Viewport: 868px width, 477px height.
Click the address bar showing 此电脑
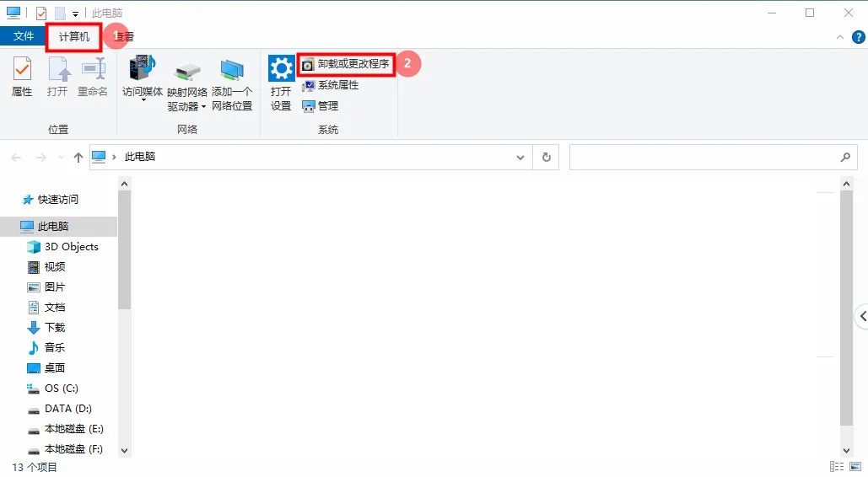(310, 157)
